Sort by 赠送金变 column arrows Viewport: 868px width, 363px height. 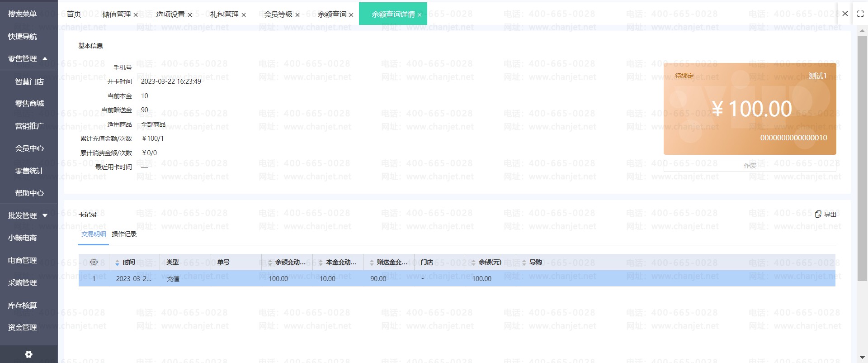tap(372, 263)
